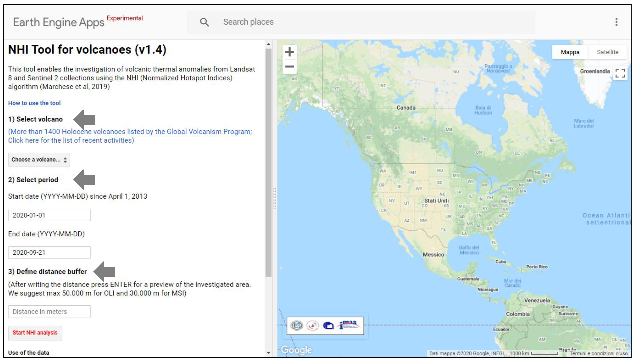Open the How to use the tool link
This screenshot has height=364, width=637.
tap(34, 103)
